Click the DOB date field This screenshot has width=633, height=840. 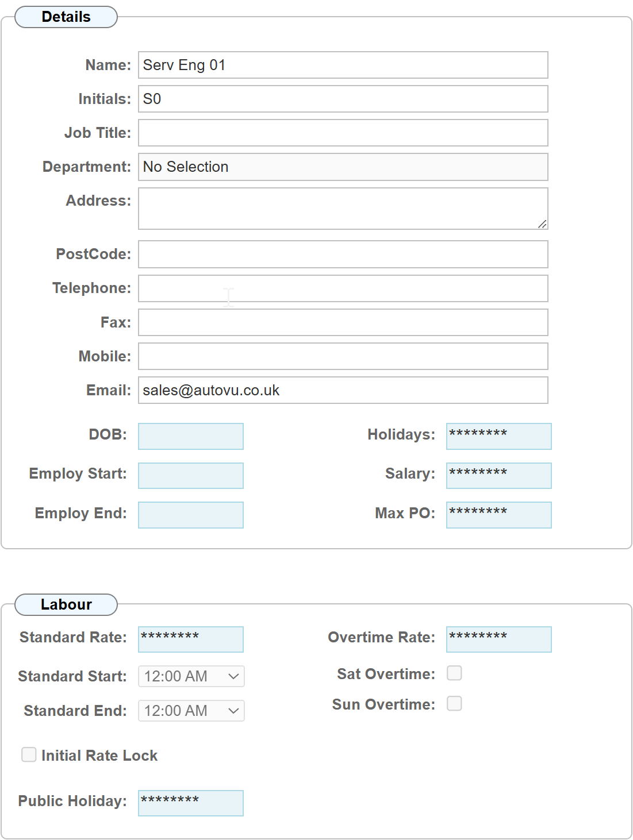(x=191, y=437)
